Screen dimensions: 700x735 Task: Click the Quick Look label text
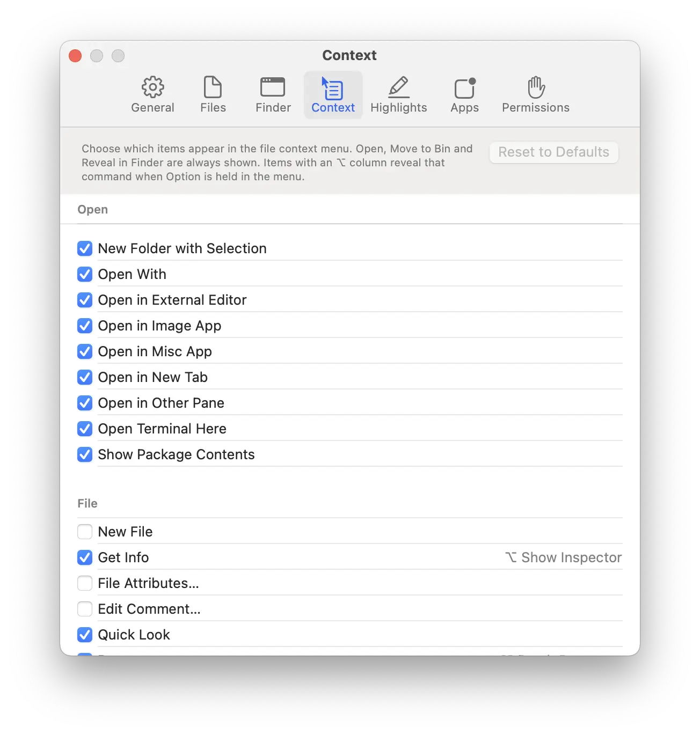[134, 635]
